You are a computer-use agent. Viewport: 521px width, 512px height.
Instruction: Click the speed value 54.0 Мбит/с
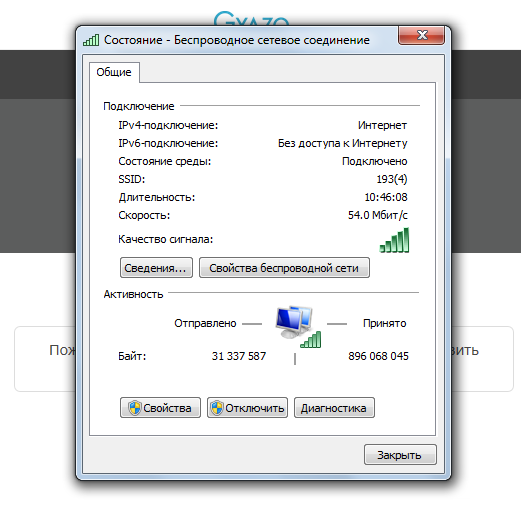pos(378,215)
